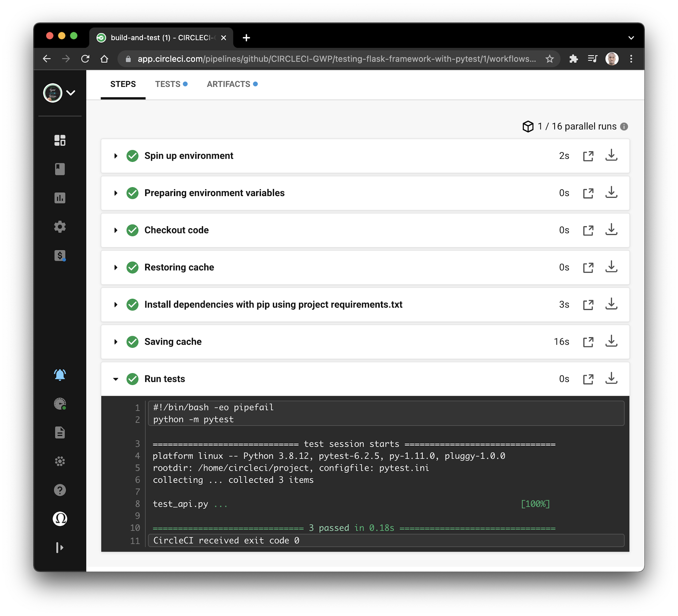Click the billing dollar sign icon
This screenshot has width=678, height=616.
(x=60, y=255)
